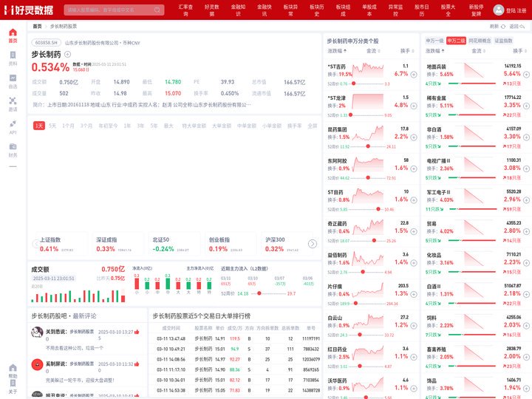Select the 年初至今 chart range tab
This screenshot has width=532, height=399.
pos(108,126)
